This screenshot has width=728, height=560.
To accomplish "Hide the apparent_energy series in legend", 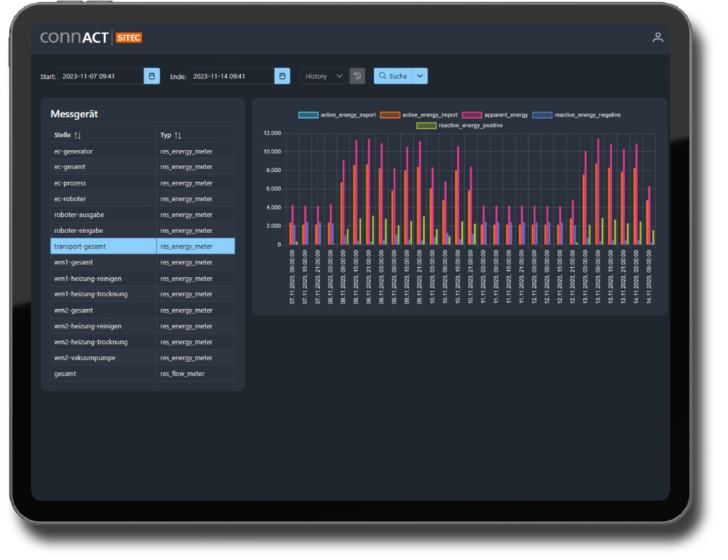I will click(495, 114).
